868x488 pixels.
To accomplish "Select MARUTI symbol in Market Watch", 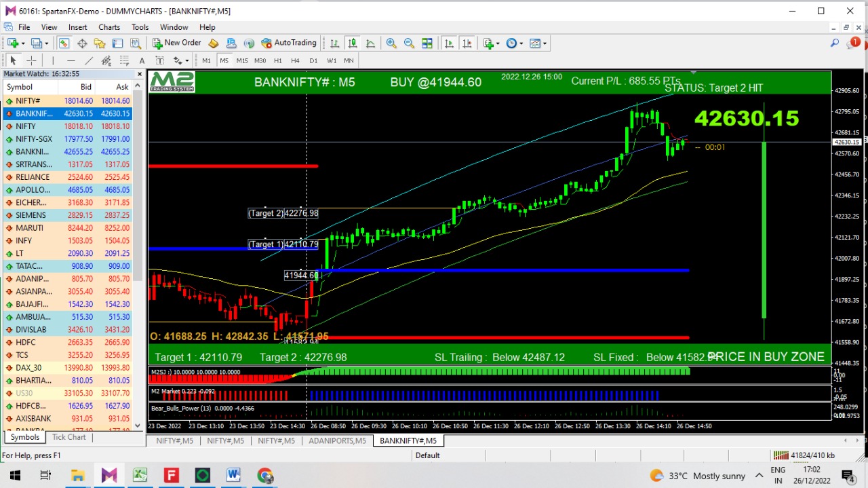I will click(67, 228).
